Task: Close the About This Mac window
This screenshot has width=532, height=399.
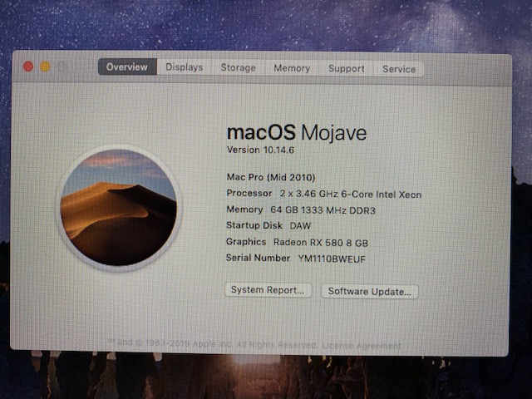Action: [x=28, y=66]
